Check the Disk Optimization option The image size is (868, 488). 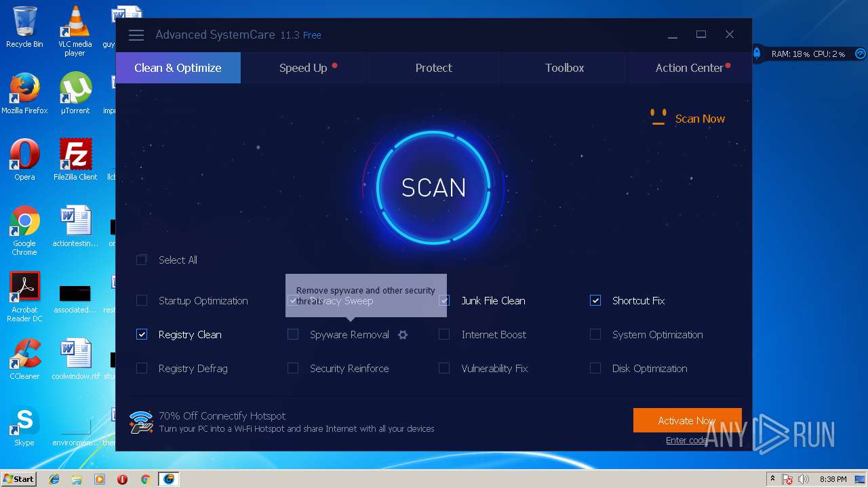point(595,368)
